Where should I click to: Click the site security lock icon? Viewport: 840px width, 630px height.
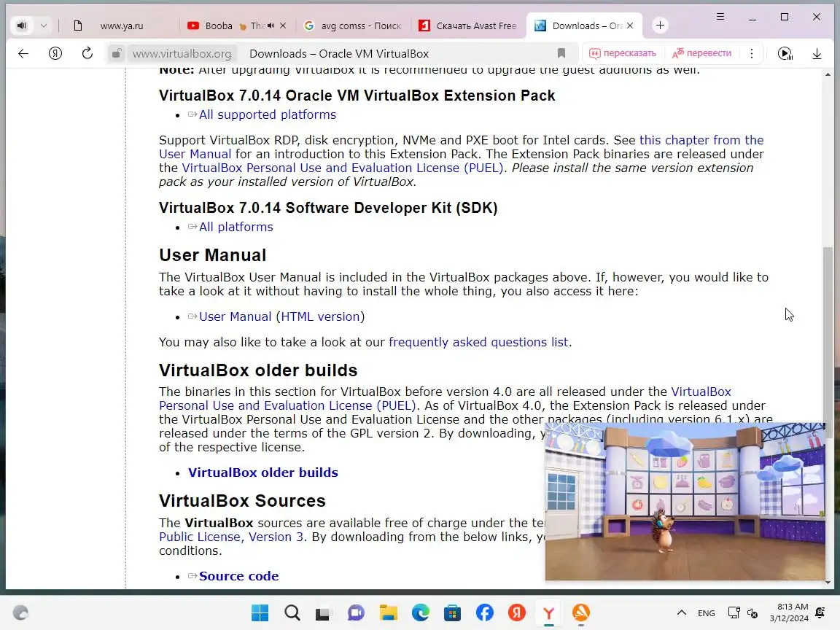(116, 53)
